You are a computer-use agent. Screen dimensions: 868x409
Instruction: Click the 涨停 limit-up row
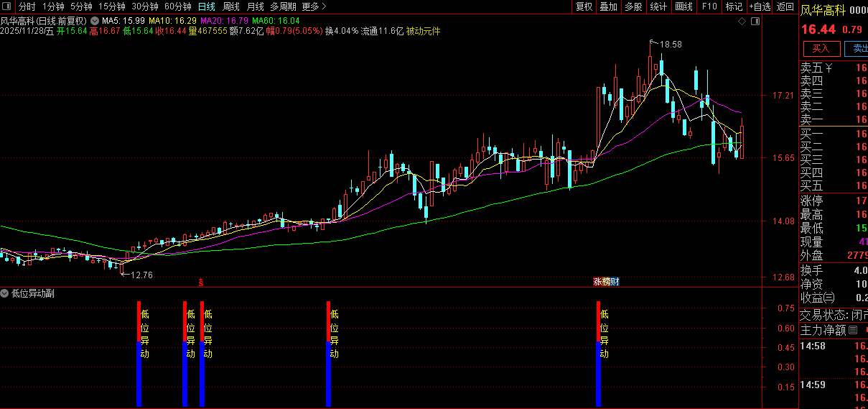click(x=834, y=201)
